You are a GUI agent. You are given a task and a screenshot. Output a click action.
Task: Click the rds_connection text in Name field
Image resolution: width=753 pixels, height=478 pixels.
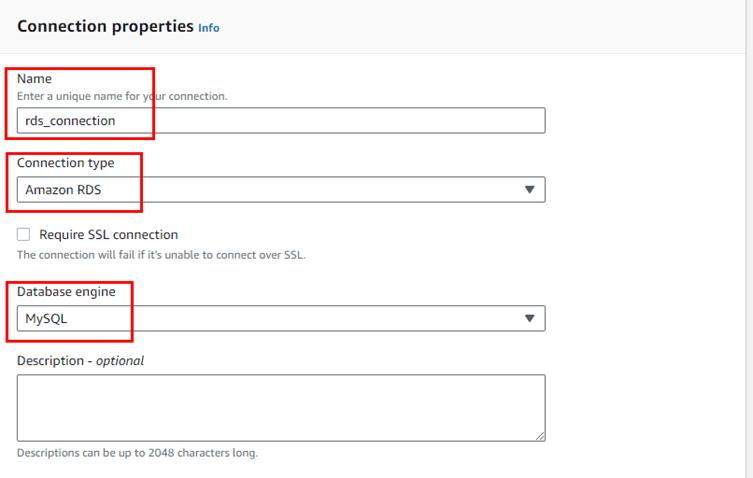pos(71,121)
